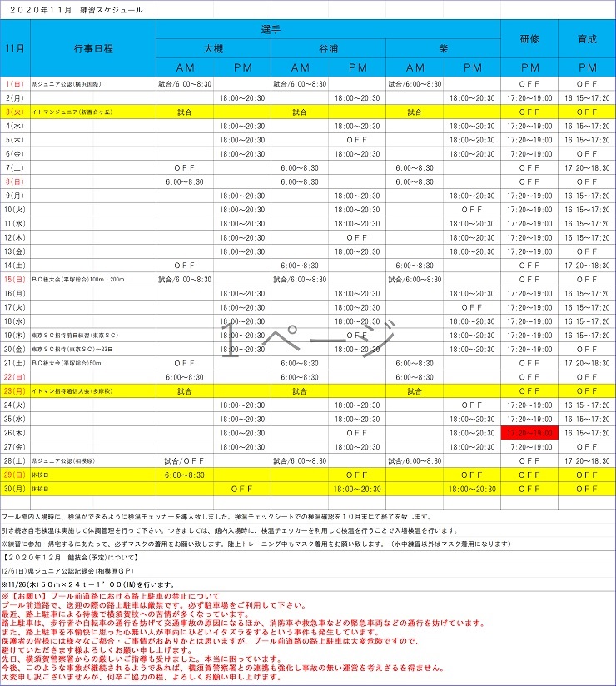Click event 'BC級大会(平塚総合)100m・200m'

(x=78, y=279)
